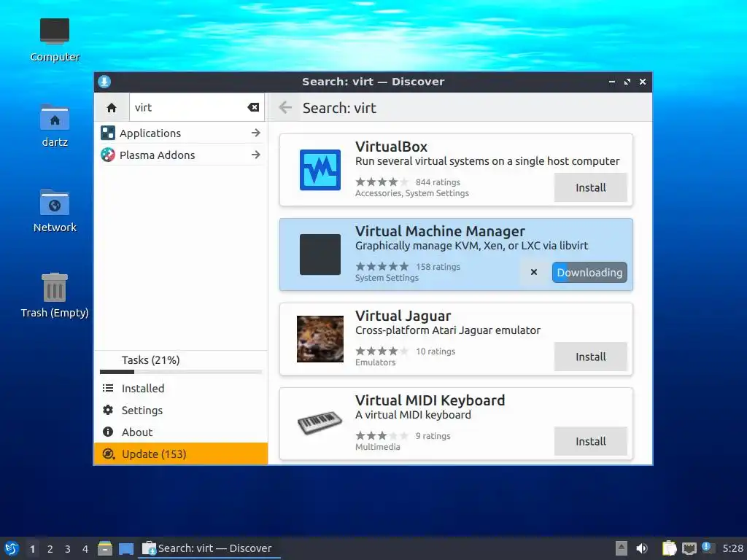Viewport: 747px width, 560px height.
Task: Click the '158 ratings' text
Action: tap(438, 267)
